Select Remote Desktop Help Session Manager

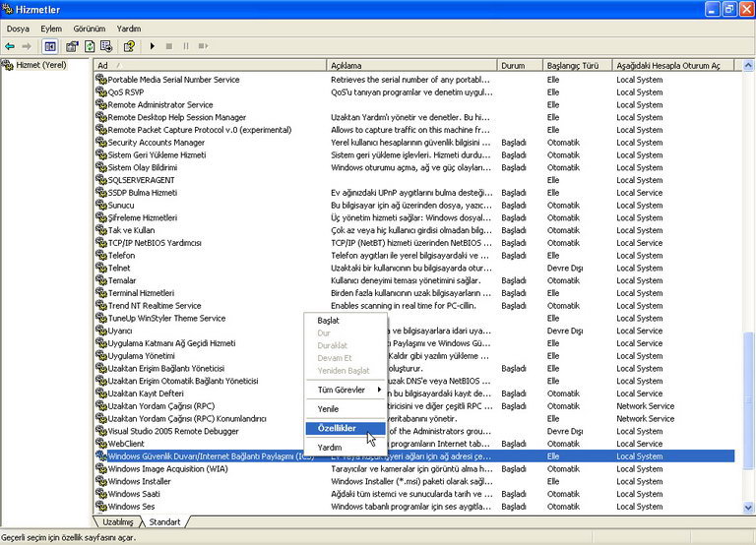414,117
